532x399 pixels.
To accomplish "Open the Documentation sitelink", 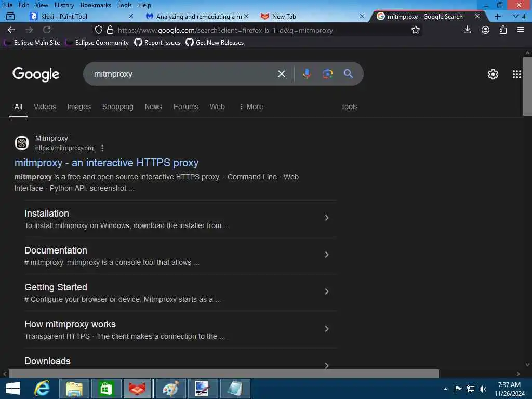I will [56, 250].
